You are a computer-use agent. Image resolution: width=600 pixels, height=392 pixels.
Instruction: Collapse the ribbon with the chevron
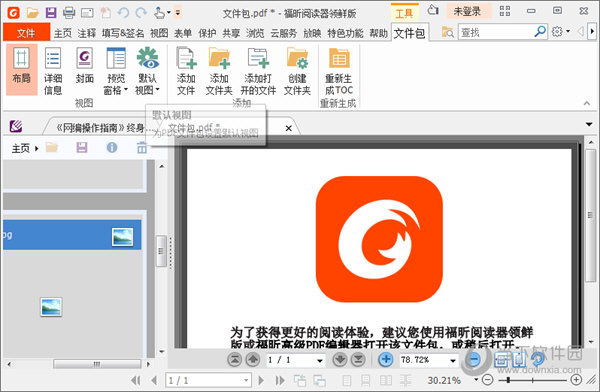coord(587,103)
